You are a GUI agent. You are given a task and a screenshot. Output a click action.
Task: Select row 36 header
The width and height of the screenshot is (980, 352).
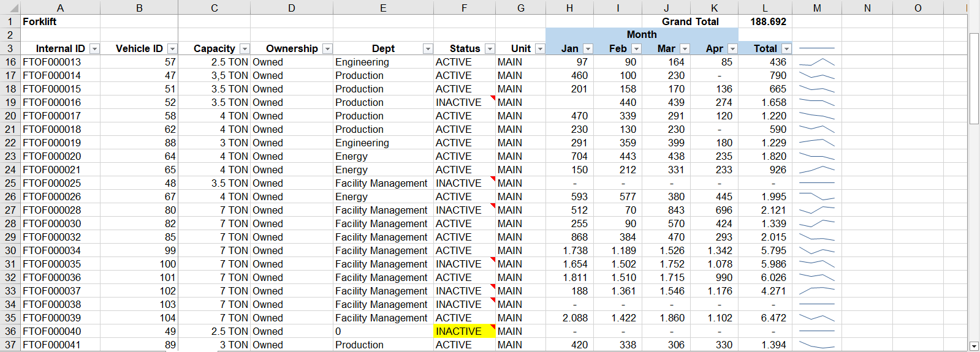click(10, 331)
